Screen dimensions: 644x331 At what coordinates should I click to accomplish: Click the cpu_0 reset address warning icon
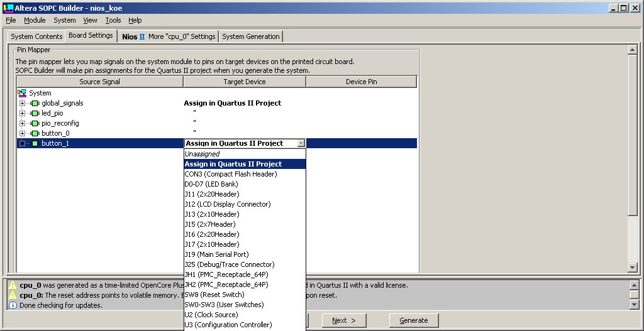(x=13, y=295)
